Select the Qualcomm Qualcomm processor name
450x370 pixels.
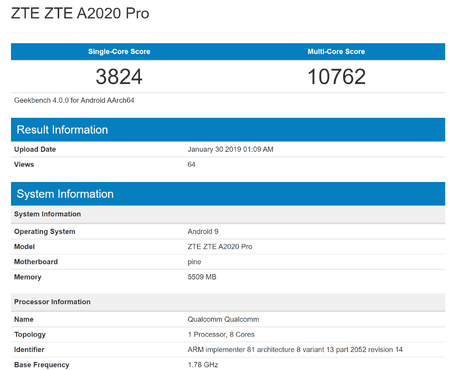223,319
